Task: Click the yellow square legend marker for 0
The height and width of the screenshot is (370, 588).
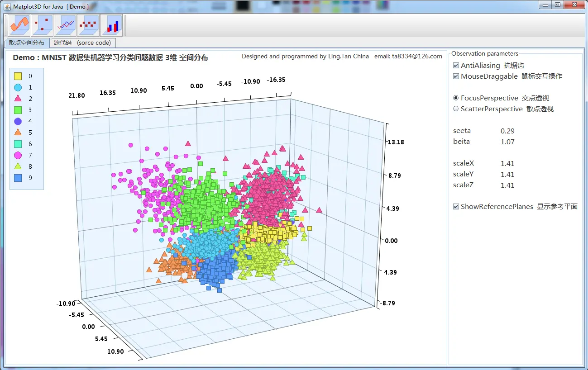Action: [x=18, y=76]
